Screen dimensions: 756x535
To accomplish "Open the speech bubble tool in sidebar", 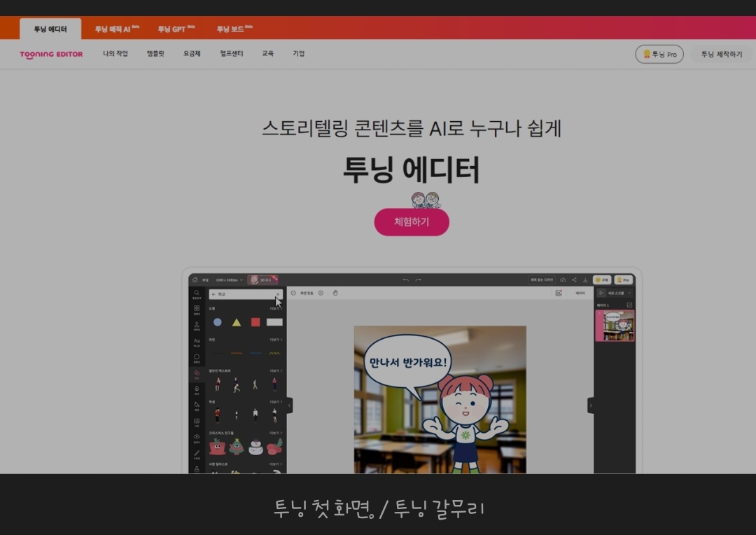I will (x=197, y=358).
